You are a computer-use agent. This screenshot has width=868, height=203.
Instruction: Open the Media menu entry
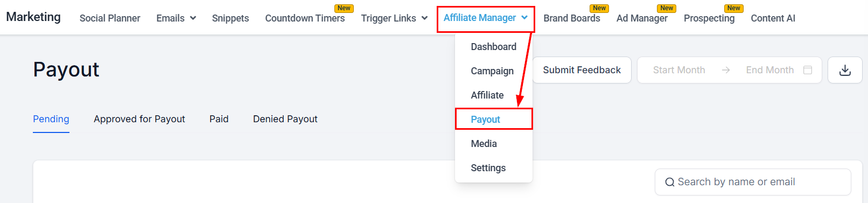click(484, 144)
